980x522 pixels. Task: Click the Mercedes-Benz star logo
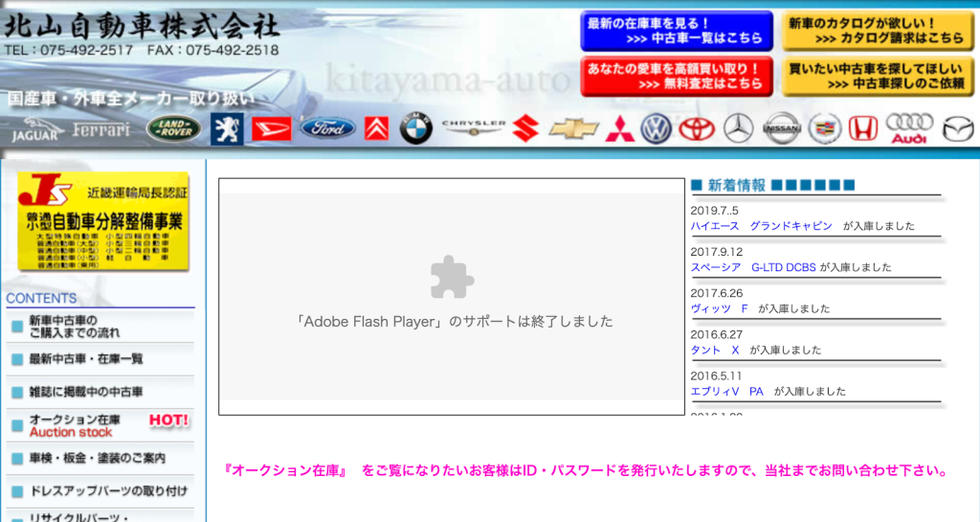[x=738, y=128]
